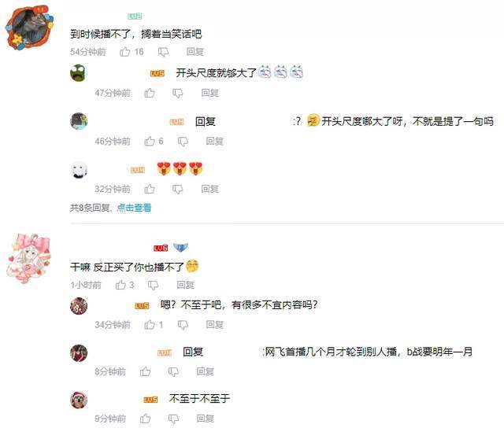Dislike the reply posted 9 minutes ago
Viewport: 504px width, 439px height.
(x=173, y=419)
